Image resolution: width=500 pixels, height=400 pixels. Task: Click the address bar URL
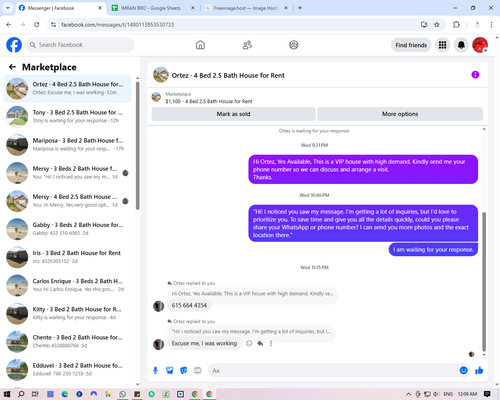117,25
